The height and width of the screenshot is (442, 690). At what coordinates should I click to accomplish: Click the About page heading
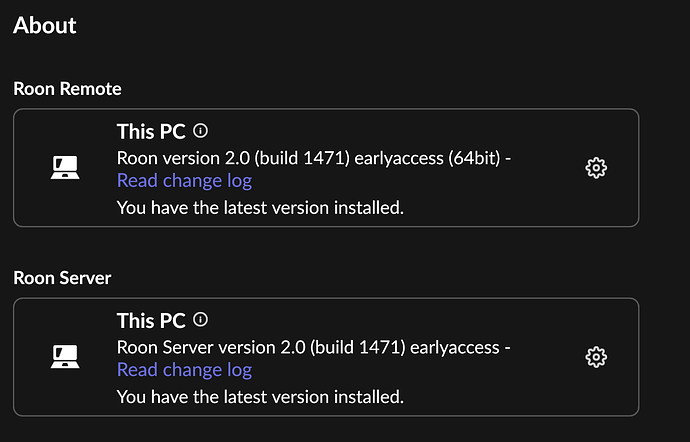pos(44,25)
